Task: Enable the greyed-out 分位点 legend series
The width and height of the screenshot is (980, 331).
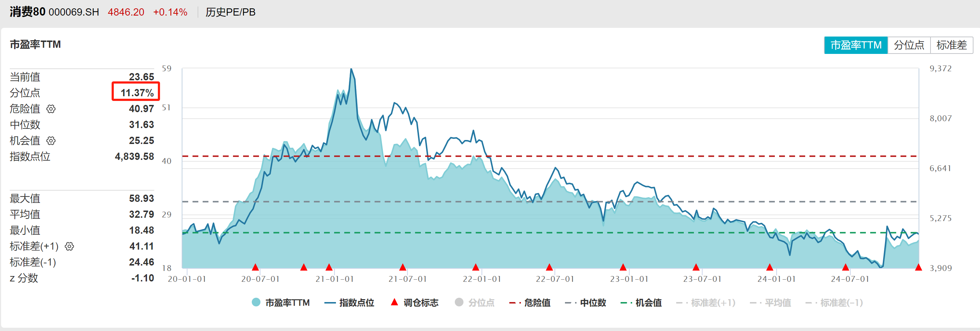Action: pyautogui.click(x=475, y=303)
